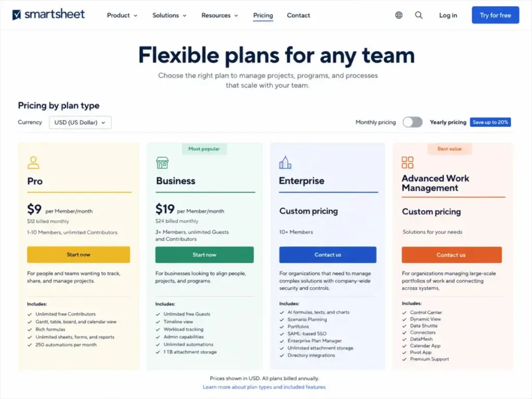532x399 pixels.
Task: Click 'Admin capabilities' feature
Action: pyautogui.click(x=183, y=337)
